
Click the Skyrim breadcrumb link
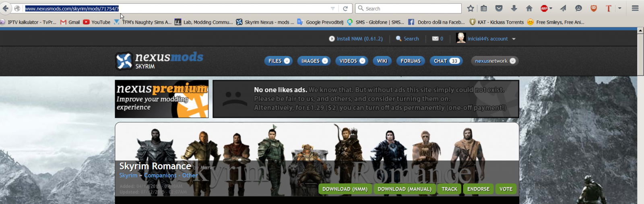pyautogui.click(x=128, y=175)
